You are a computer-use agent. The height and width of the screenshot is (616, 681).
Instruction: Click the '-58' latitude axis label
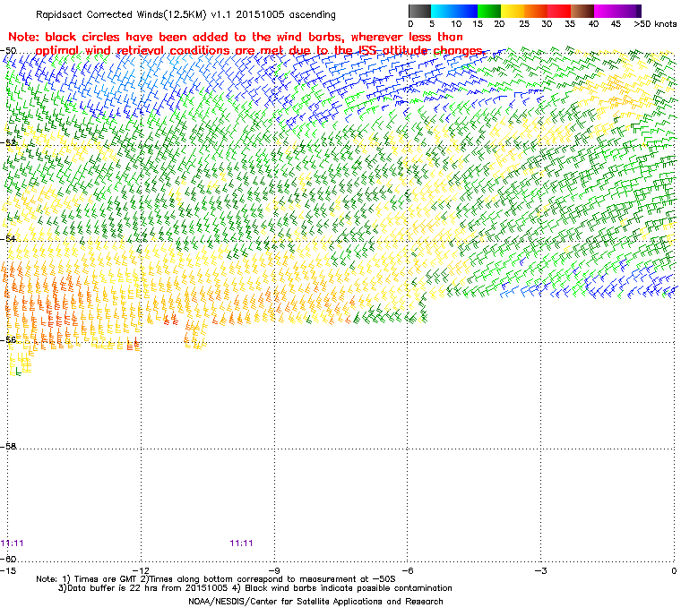(8, 446)
